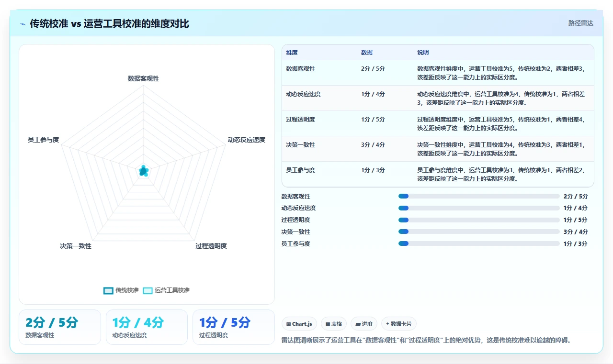
Task: Click the 过程透明度 radar axis label
Action: [211, 246]
